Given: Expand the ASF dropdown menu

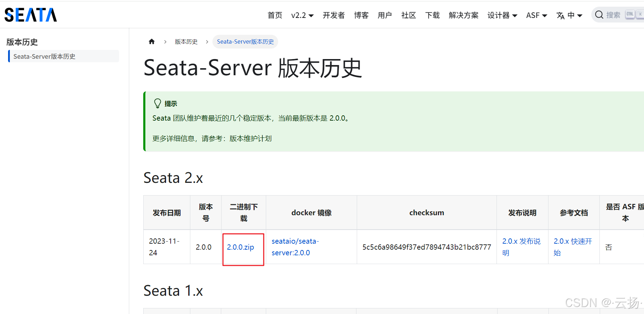Looking at the screenshot, I should pyautogui.click(x=537, y=15).
